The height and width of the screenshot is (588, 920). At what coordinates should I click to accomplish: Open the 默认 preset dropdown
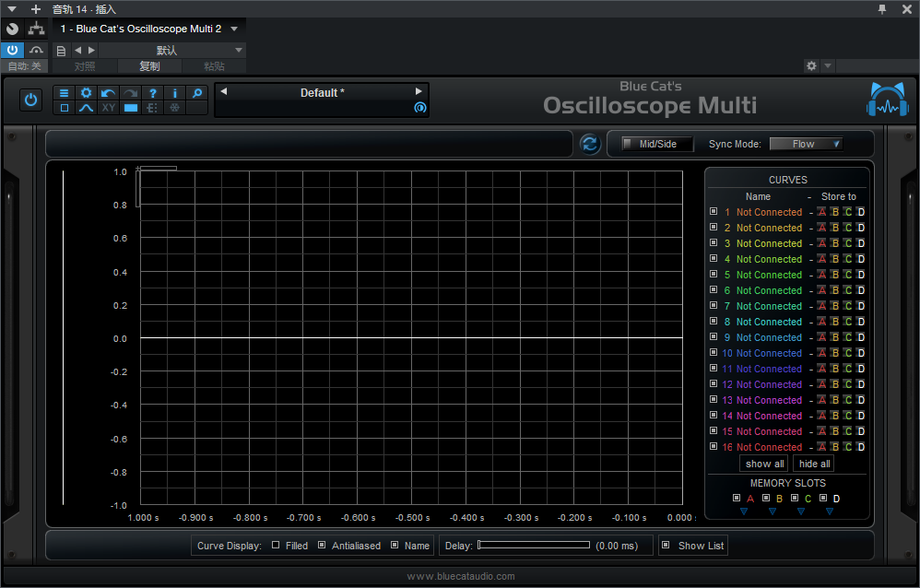tap(171, 51)
